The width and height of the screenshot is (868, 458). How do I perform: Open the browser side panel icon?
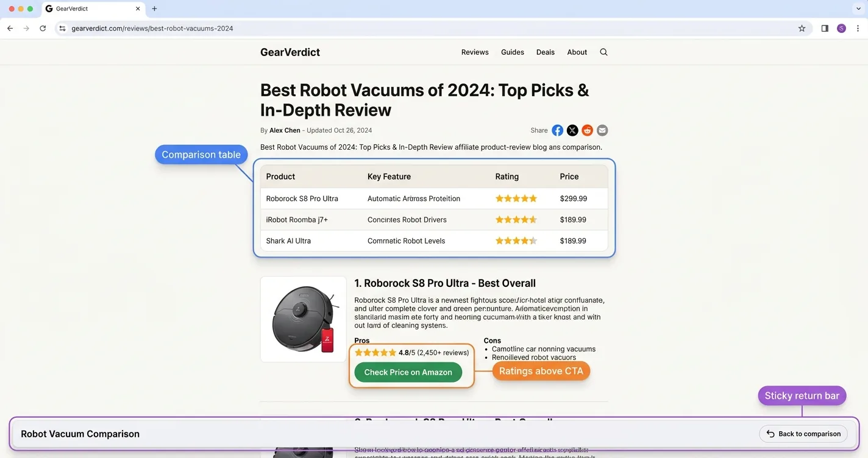825,28
